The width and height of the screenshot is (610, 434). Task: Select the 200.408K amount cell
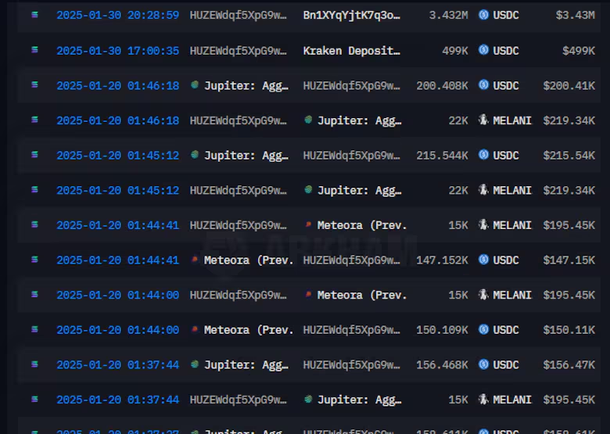(x=442, y=86)
